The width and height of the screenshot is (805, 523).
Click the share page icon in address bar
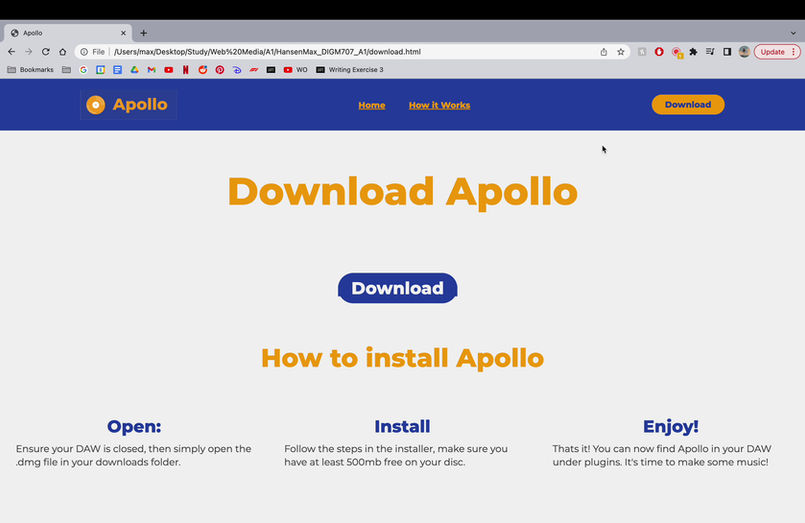[604, 52]
